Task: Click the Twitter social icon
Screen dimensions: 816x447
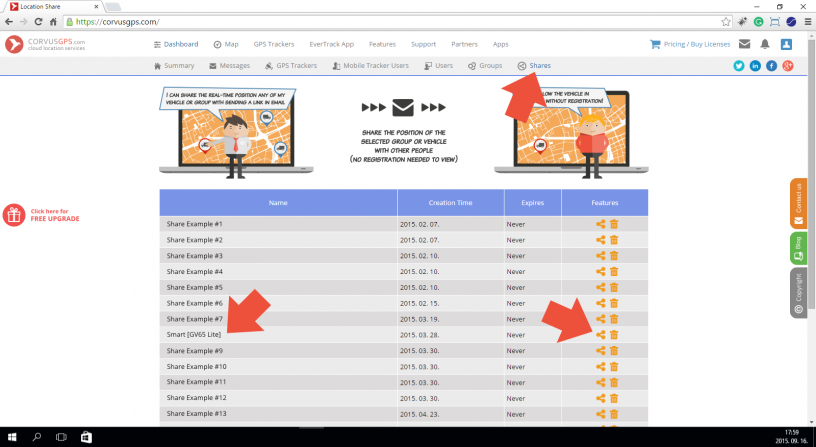Action: click(x=739, y=66)
